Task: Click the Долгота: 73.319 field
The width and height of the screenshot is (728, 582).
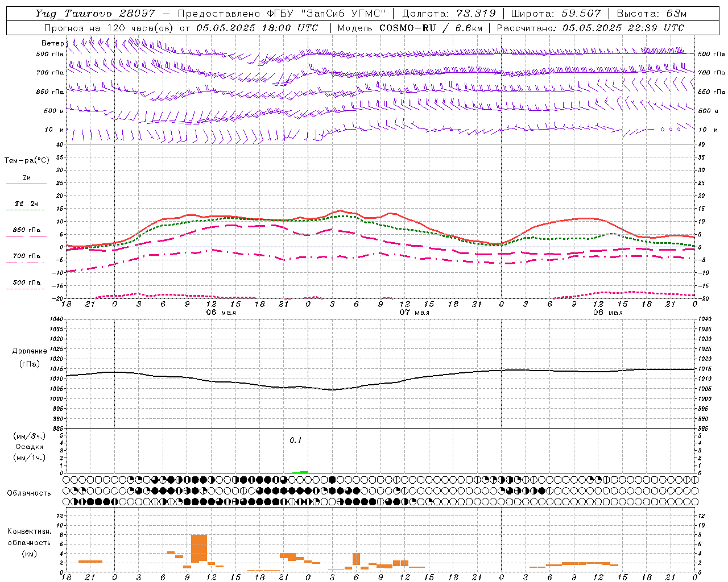Action: click(449, 14)
